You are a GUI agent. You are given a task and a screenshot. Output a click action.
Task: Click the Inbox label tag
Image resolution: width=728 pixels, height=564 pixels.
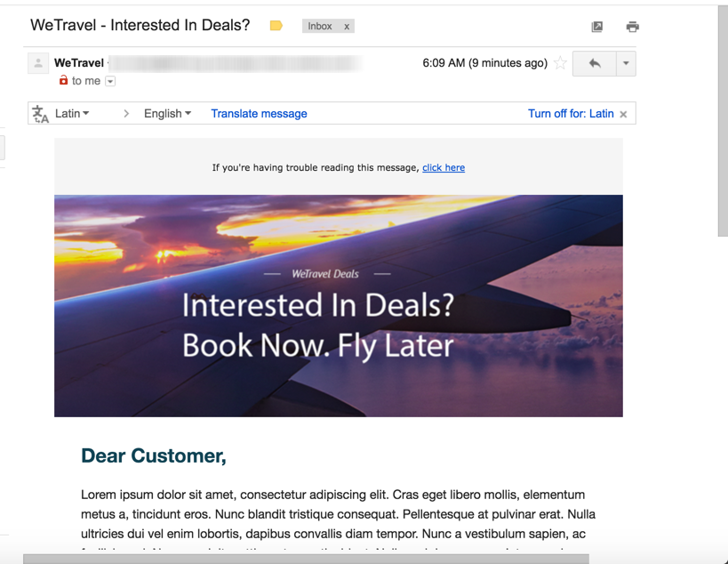[x=320, y=26]
